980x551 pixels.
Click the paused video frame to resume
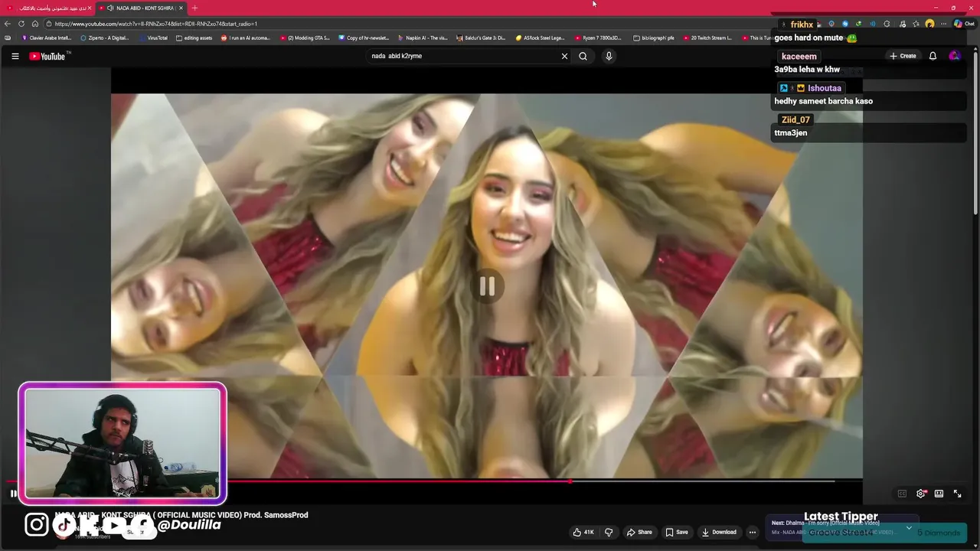(487, 286)
